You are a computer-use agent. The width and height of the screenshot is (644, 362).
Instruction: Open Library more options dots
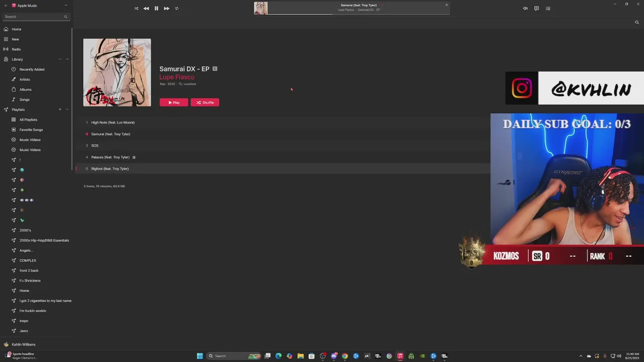[x=60, y=59]
